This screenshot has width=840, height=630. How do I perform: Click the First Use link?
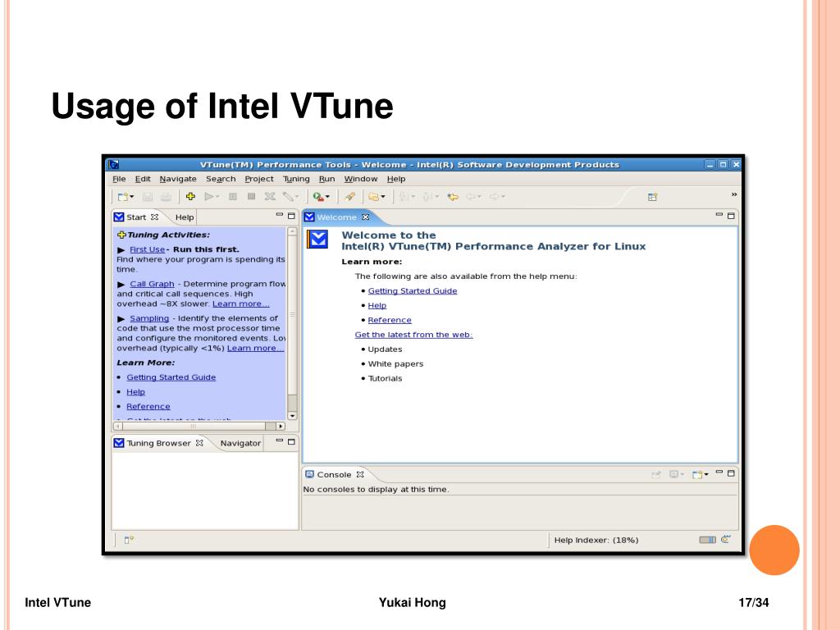(147, 249)
